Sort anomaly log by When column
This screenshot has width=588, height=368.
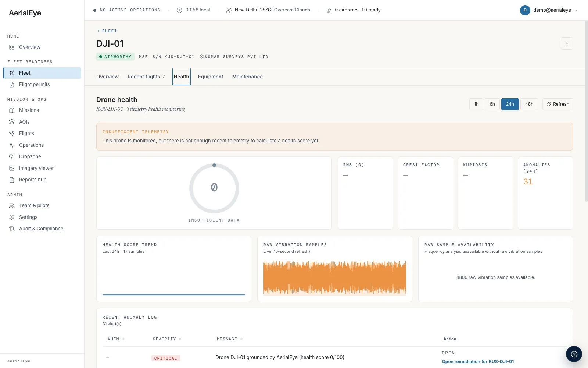116,339
